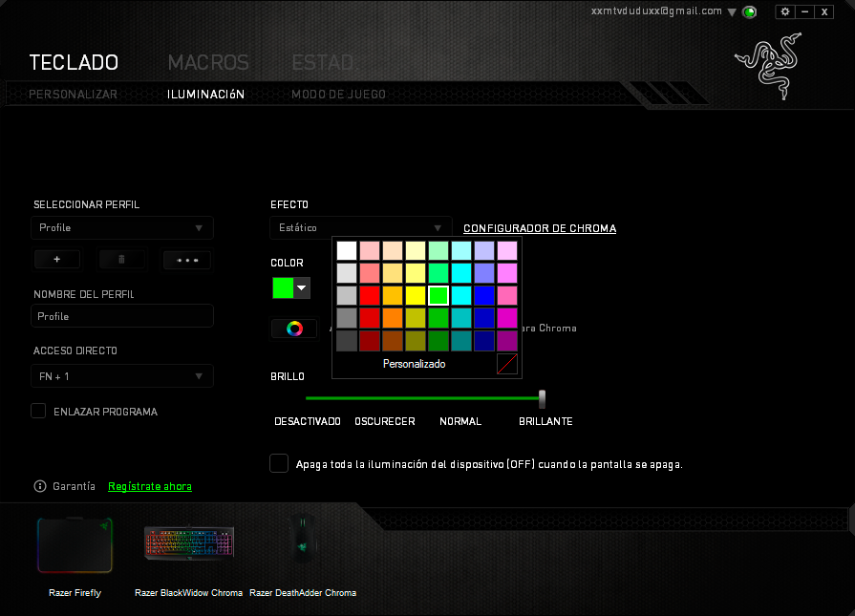Image resolution: width=855 pixels, height=616 pixels.
Task: Open the ESTAD. tab
Action: pos(323,63)
